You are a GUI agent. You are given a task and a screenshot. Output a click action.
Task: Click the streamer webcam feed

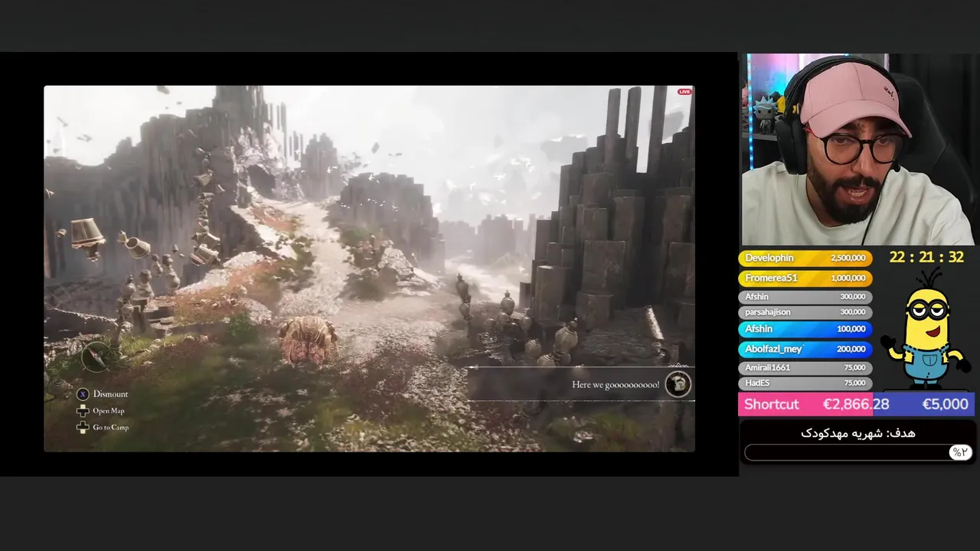(x=857, y=149)
